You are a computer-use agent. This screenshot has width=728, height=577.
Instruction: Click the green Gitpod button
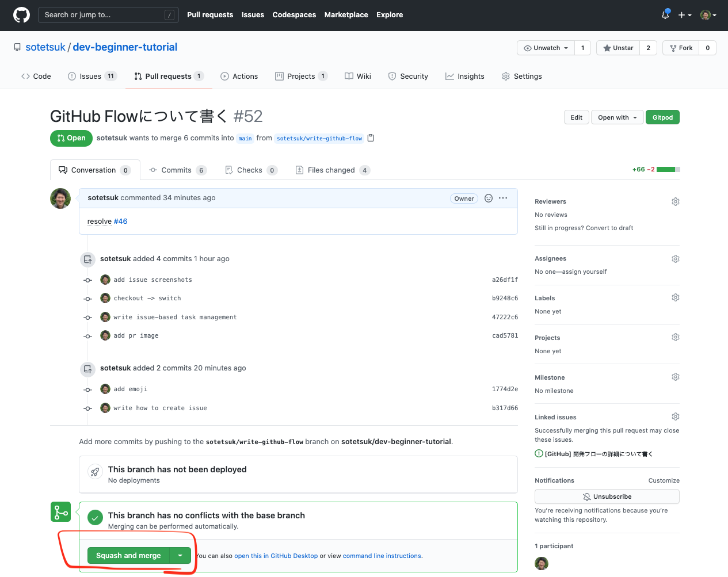point(662,117)
